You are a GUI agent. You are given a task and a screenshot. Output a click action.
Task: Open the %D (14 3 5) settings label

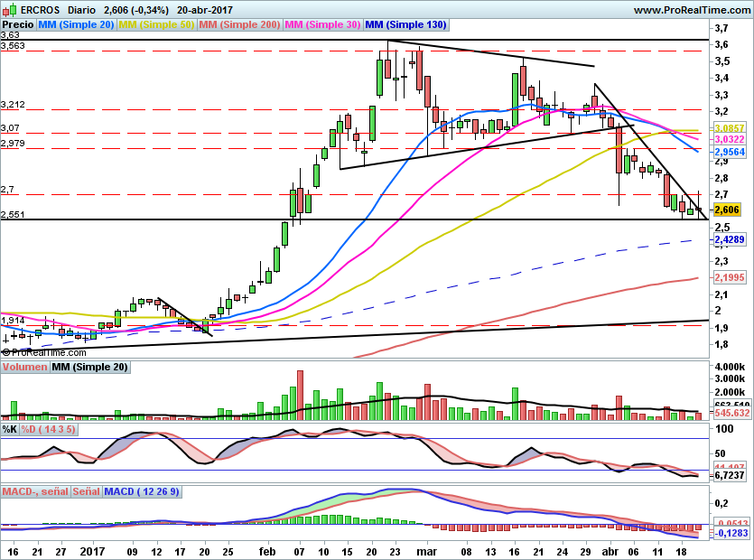point(49,429)
